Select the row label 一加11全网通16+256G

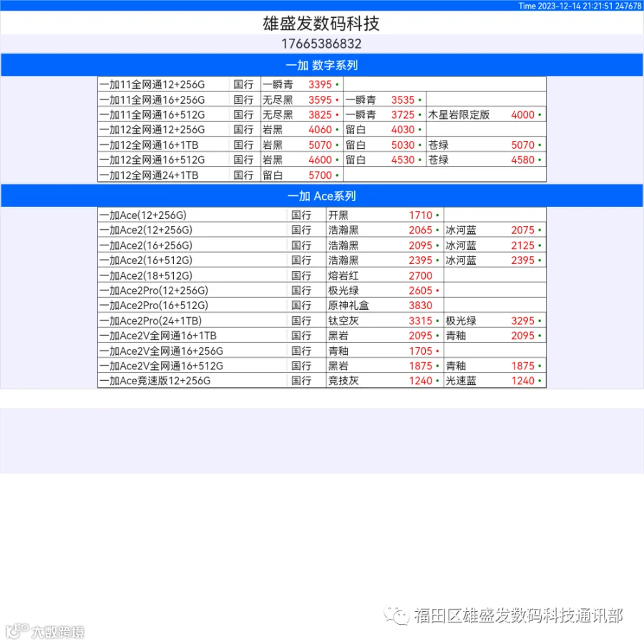point(152,99)
